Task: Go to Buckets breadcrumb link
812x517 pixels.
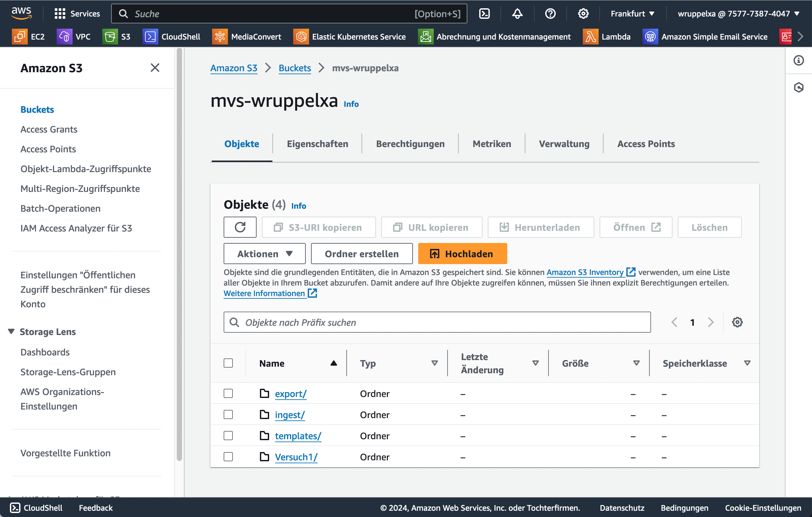Action: point(295,68)
